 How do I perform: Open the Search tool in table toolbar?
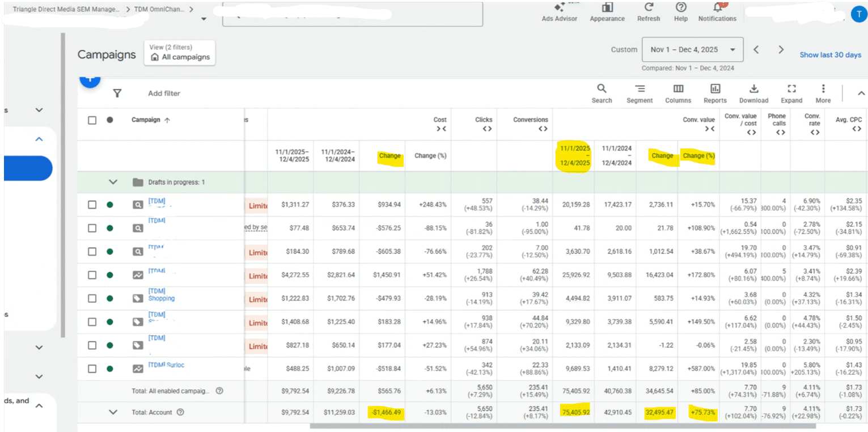(x=602, y=93)
